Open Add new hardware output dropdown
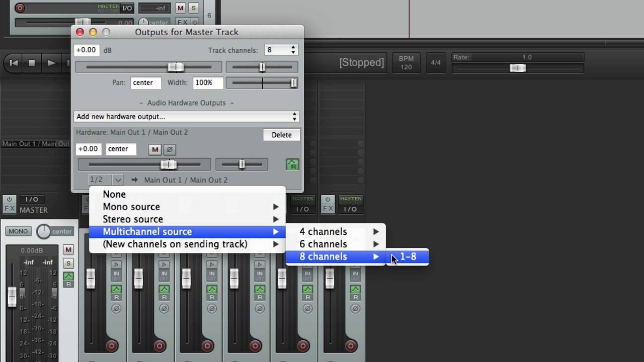The image size is (644, 362). click(x=187, y=117)
